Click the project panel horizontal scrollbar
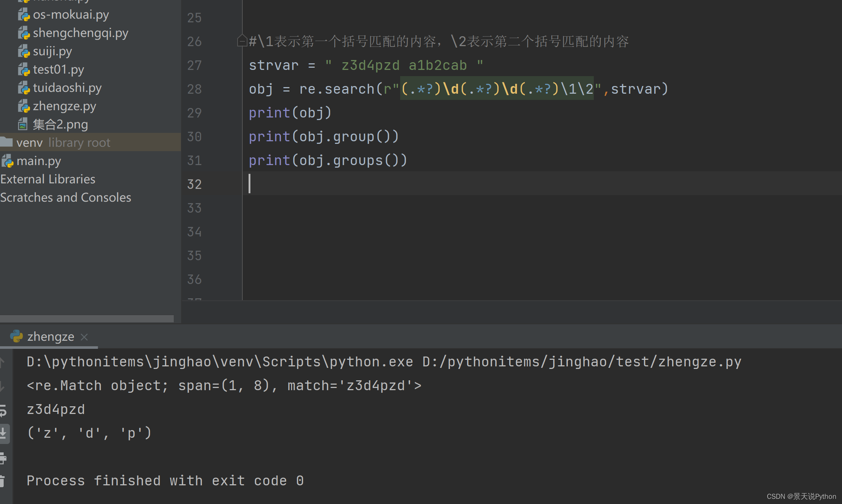This screenshot has height=504, width=842. tap(87, 319)
